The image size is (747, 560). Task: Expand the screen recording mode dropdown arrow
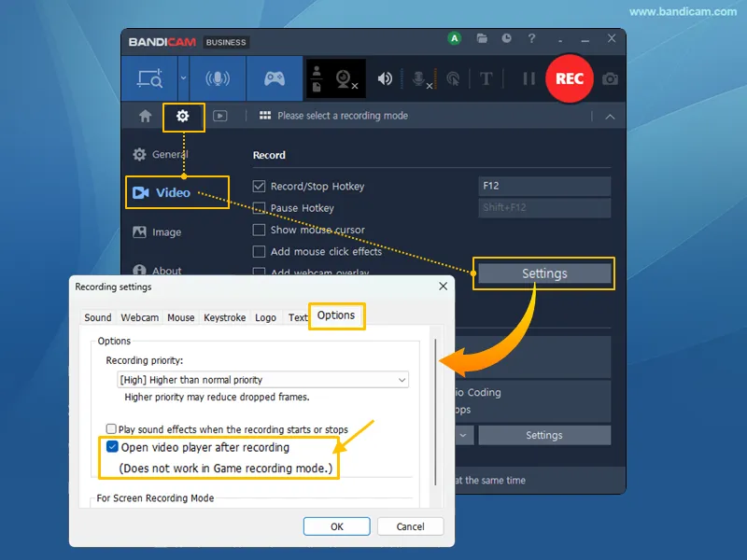pos(183,78)
